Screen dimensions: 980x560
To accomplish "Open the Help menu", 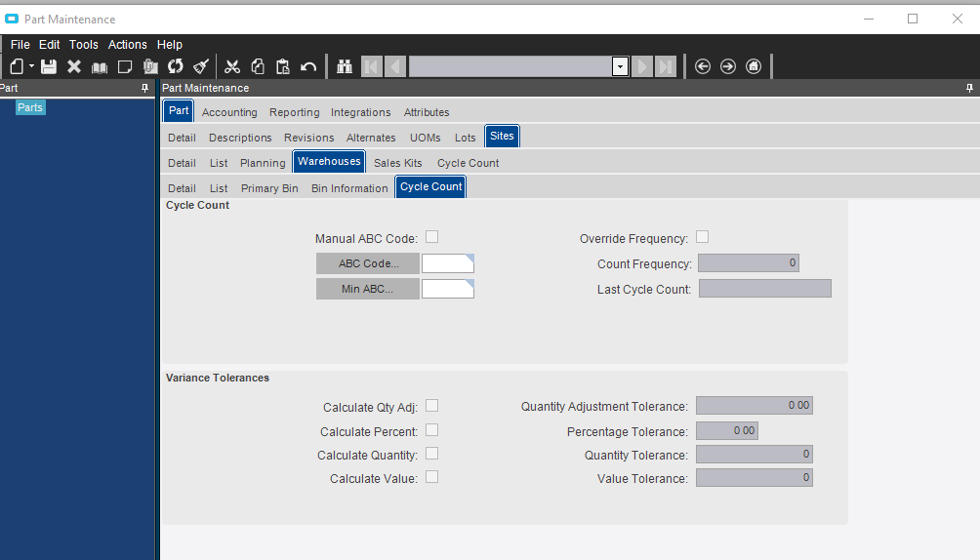I will coord(170,44).
